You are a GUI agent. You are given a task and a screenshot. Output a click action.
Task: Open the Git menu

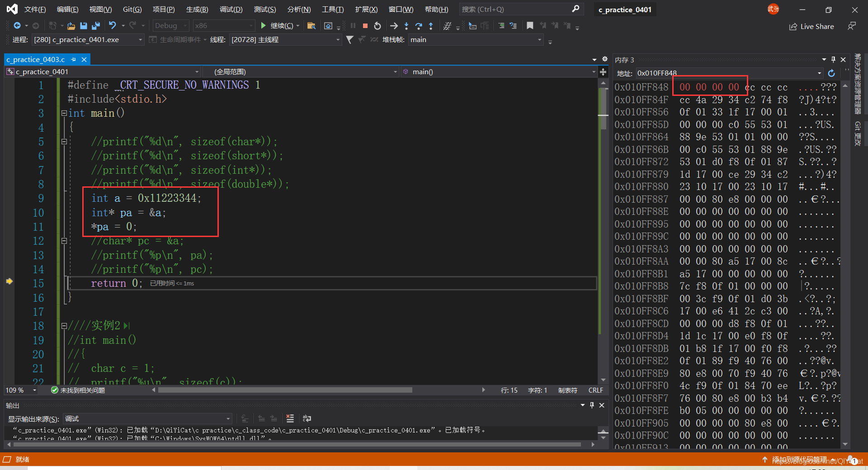pyautogui.click(x=132, y=9)
